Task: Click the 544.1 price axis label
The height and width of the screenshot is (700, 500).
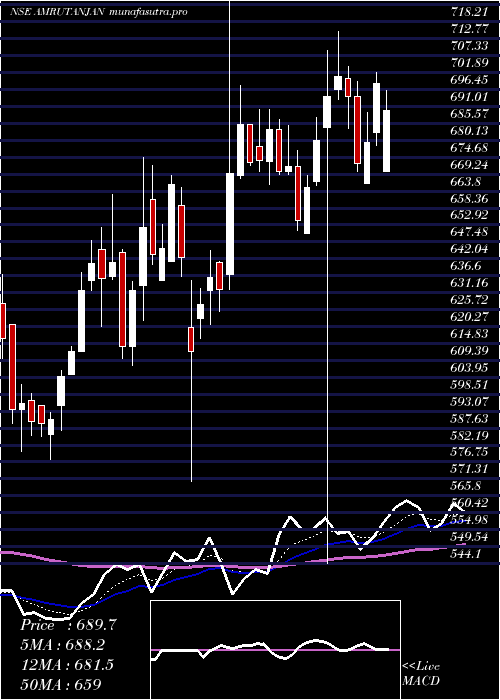Action: 466,554
